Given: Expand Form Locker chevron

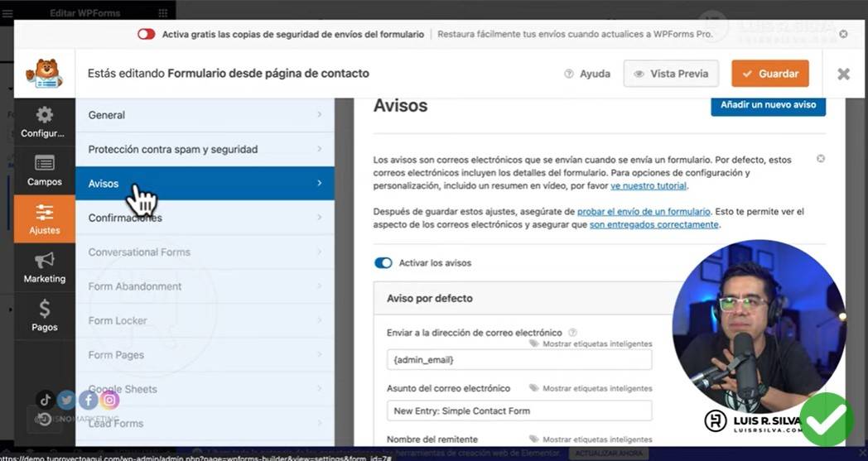Looking at the screenshot, I should 320,320.
